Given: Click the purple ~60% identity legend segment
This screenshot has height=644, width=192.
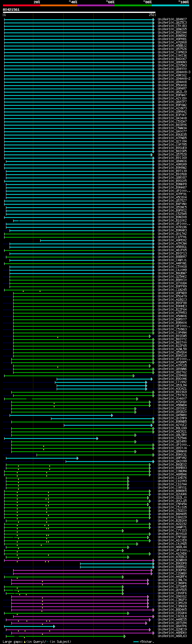Looking at the screenshot, I should click(x=96, y=5).
